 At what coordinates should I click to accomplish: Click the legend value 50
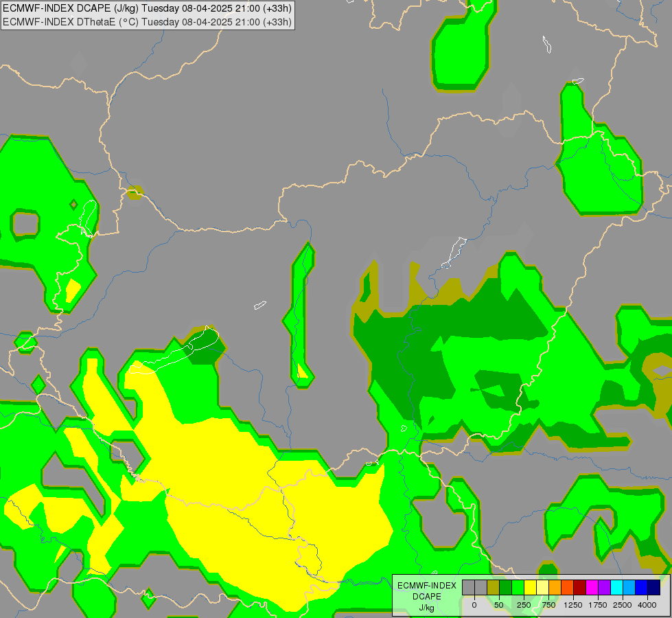[x=499, y=605]
